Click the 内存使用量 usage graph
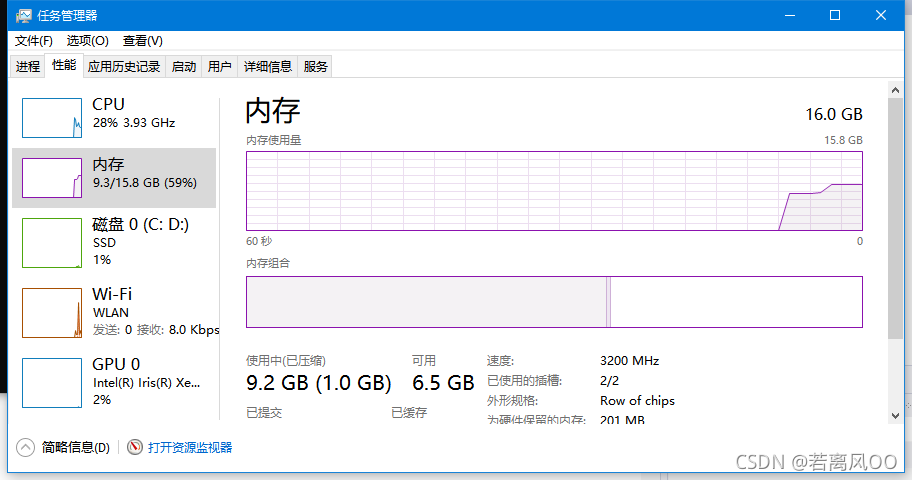 point(554,191)
